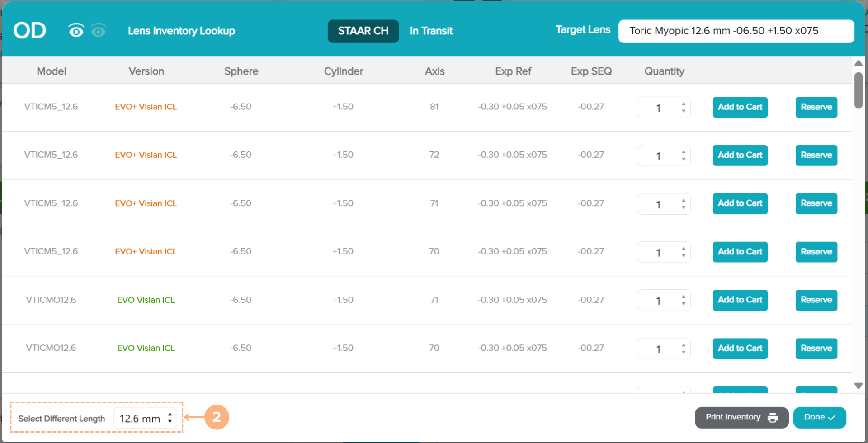Select the active right eye icon
This screenshot has width=868, height=443.
coord(76,31)
